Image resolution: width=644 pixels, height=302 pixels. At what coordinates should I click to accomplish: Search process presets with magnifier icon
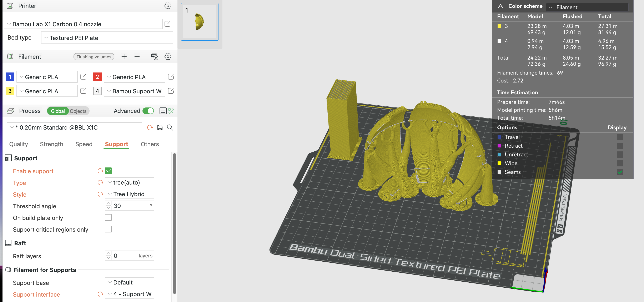pyautogui.click(x=170, y=127)
